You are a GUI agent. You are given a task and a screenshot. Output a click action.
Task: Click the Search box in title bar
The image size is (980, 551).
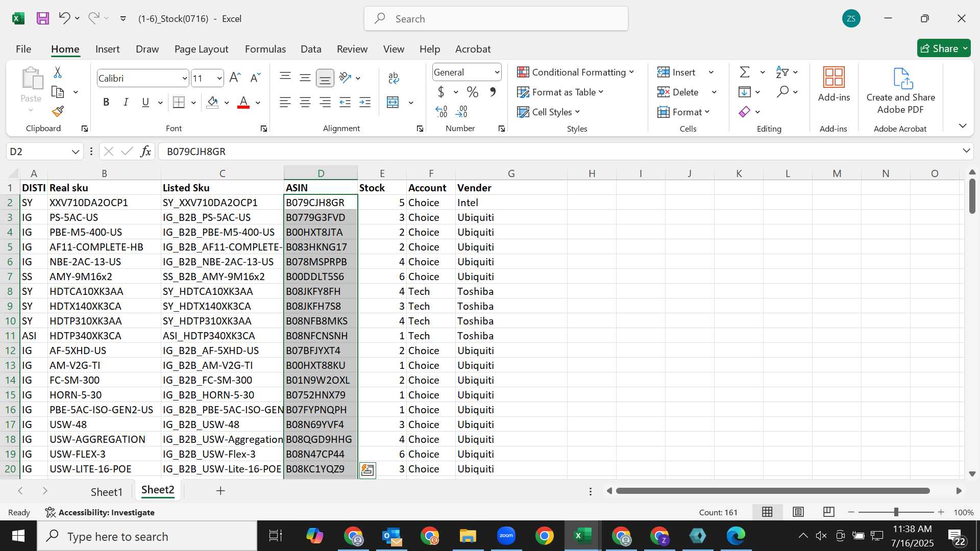click(x=496, y=19)
